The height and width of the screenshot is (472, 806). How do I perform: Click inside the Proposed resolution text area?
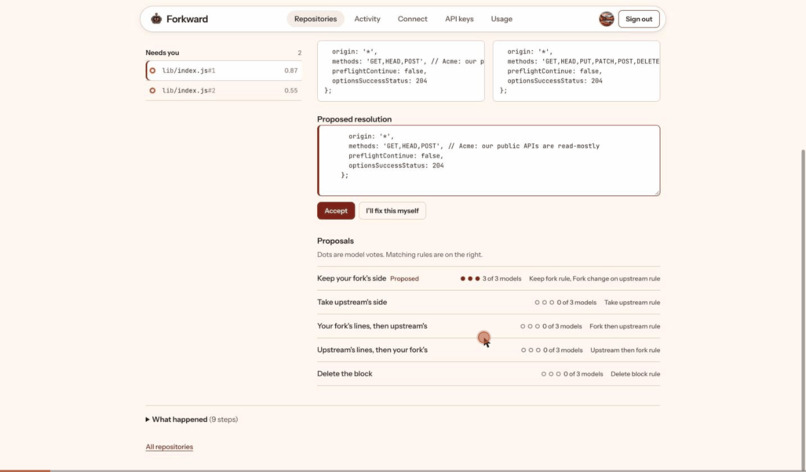pos(488,160)
